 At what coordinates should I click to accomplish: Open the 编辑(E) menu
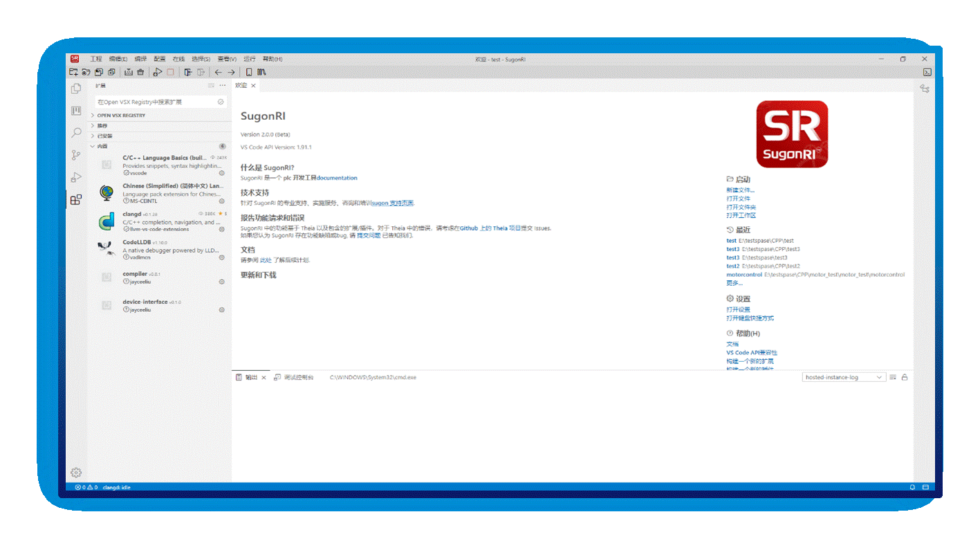118,60
